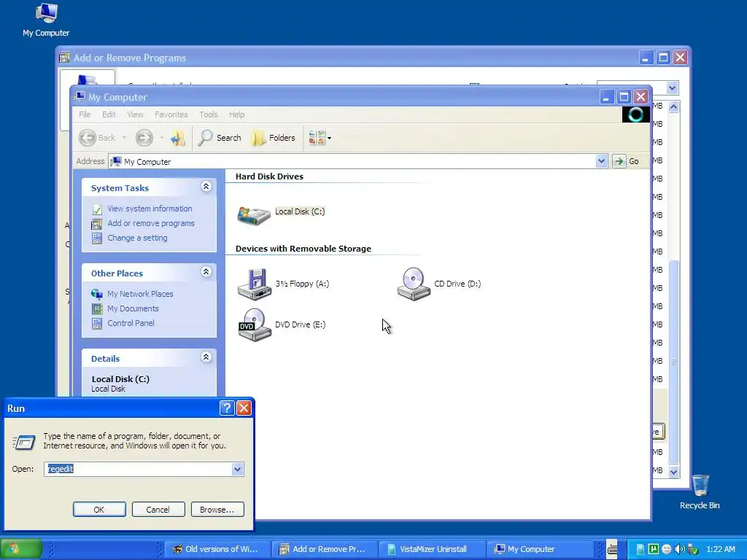The image size is (747, 560).
Task: Expand the Run Open history dropdown
Action: click(x=238, y=469)
